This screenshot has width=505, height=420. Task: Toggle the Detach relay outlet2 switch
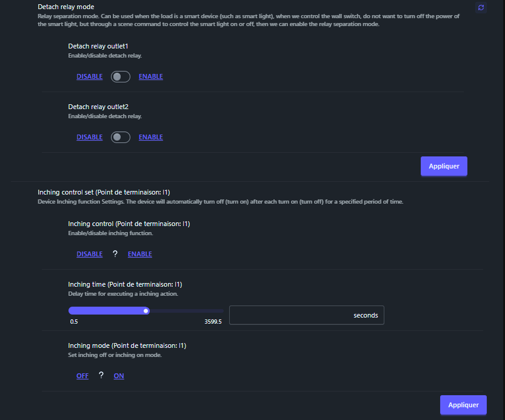pyautogui.click(x=121, y=138)
